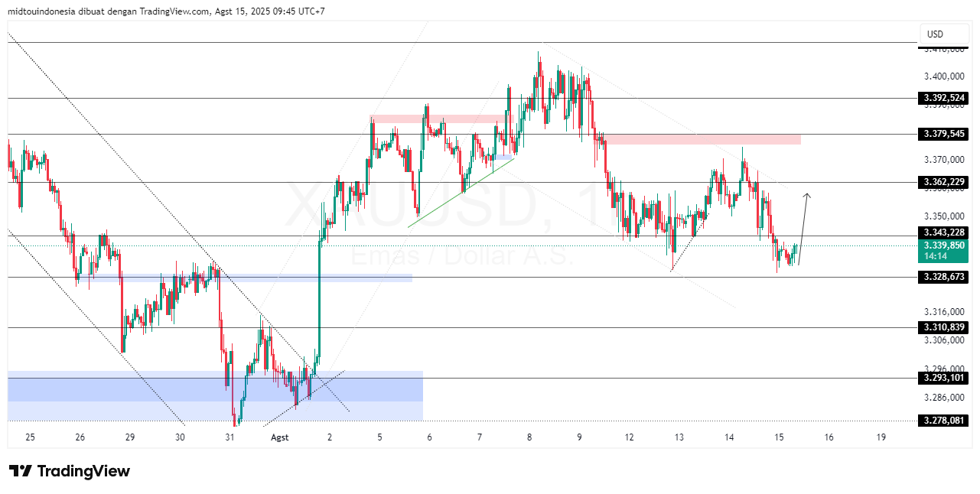Click the 3.343,228 price label
Viewport: 980px width, 494px height.
tap(943, 232)
